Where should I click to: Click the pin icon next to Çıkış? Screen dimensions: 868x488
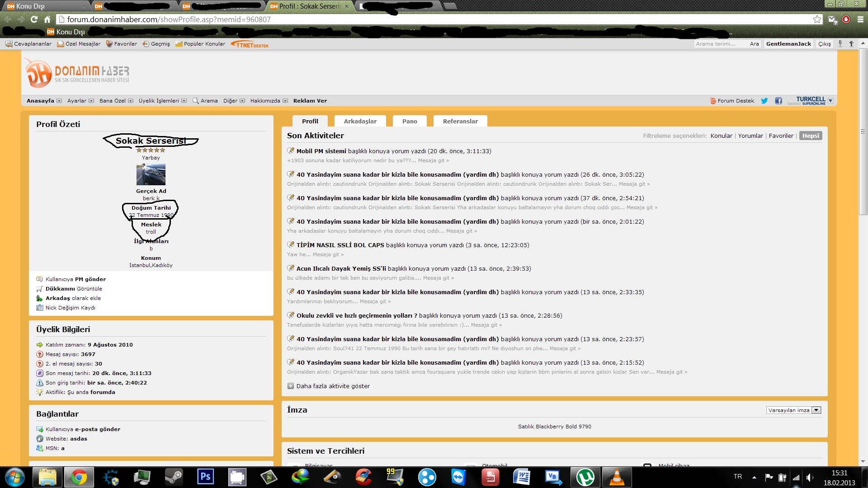point(840,44)
